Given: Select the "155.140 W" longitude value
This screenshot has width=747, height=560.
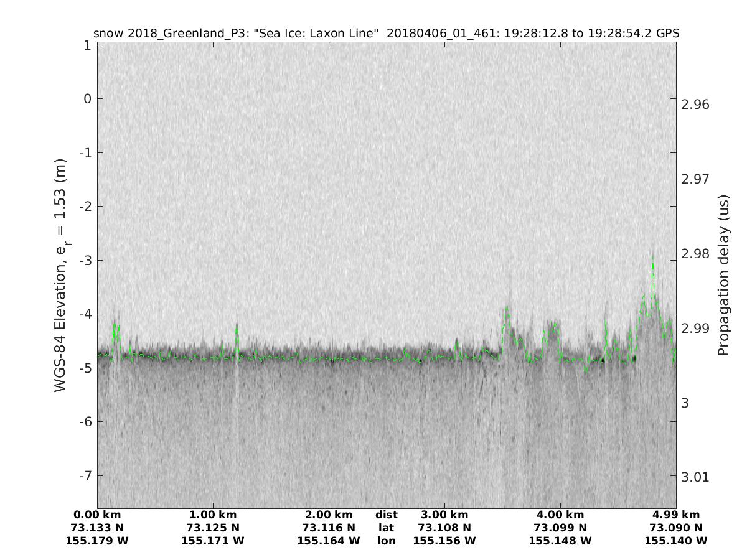Looking at the screenshot, I should pos(676,541).
